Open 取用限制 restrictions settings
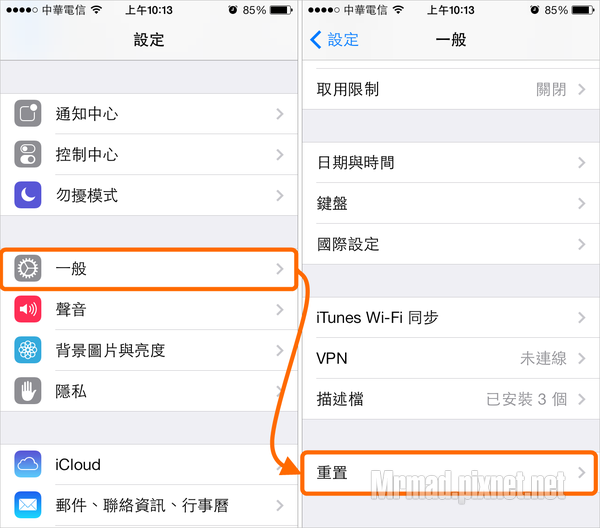This screenshot has height=528, width=600. 451,89
